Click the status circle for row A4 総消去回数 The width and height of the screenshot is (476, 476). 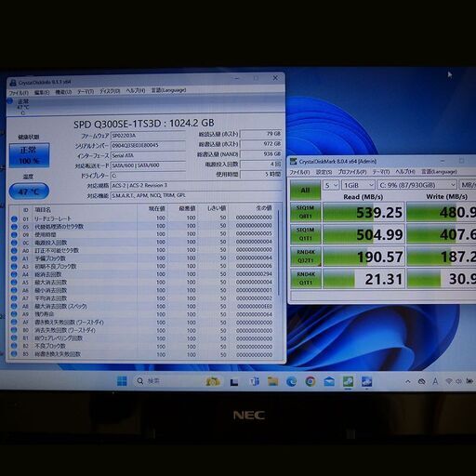tap(14, 274)
